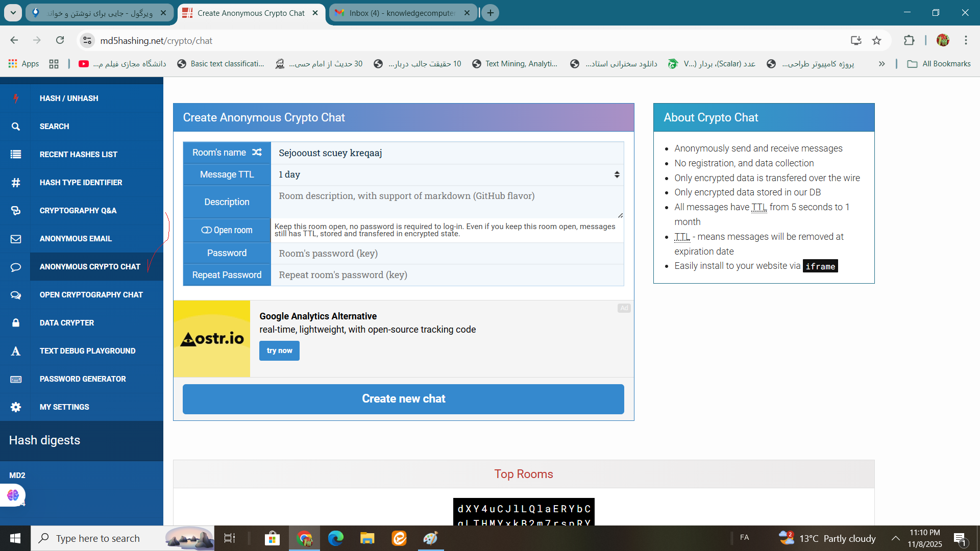The image size is (980, 551).
Task: Click the Room's password input field
Action: [447, 254]
